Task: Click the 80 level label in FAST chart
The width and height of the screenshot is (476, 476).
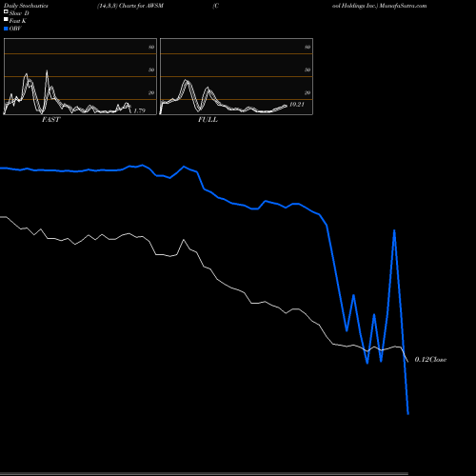Action: [151, 47]
